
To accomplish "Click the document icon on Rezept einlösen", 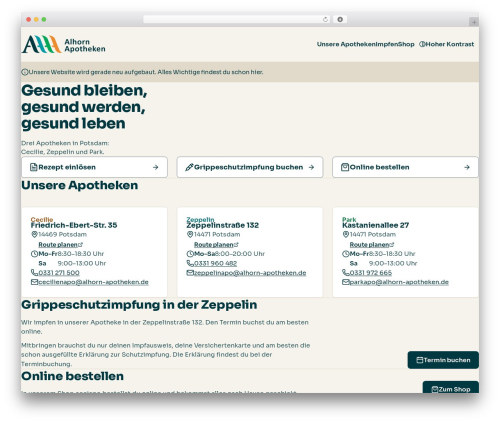I will point(34,167).
